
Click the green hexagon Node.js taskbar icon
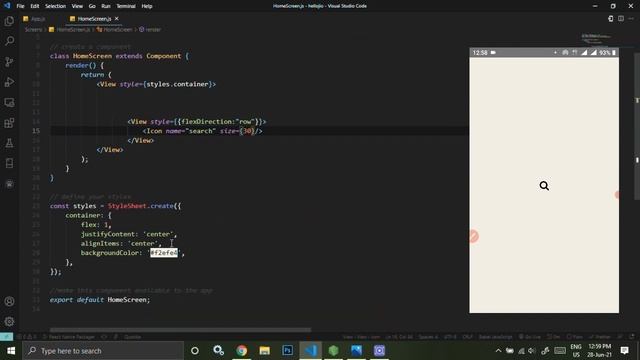[333, 351]
